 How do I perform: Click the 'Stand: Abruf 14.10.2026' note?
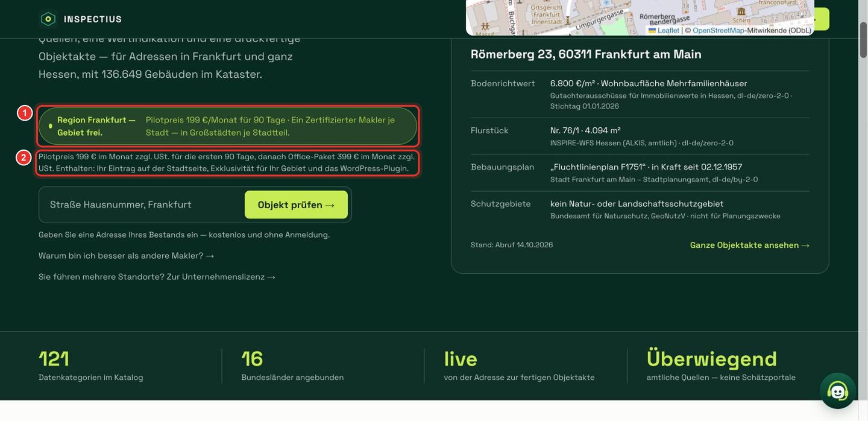tap(512, 245)
